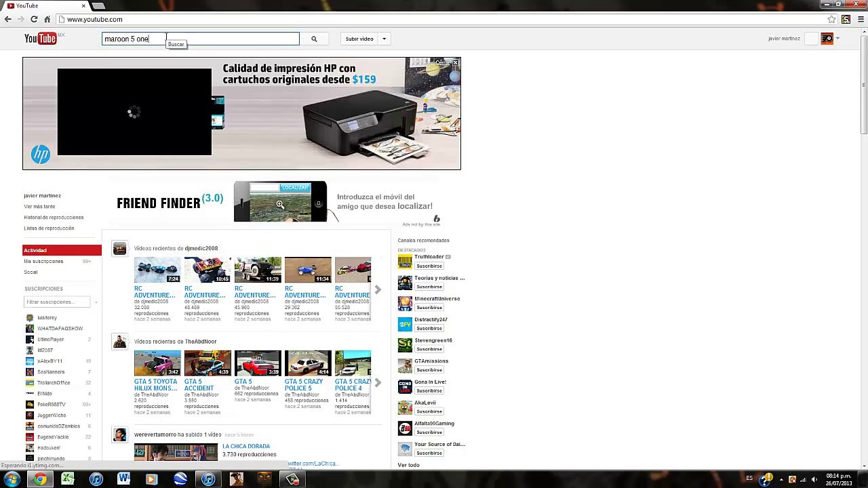Open GTA 5 Toyota Hilux thumbnail
Screen dimensions: 868x488
157,363
